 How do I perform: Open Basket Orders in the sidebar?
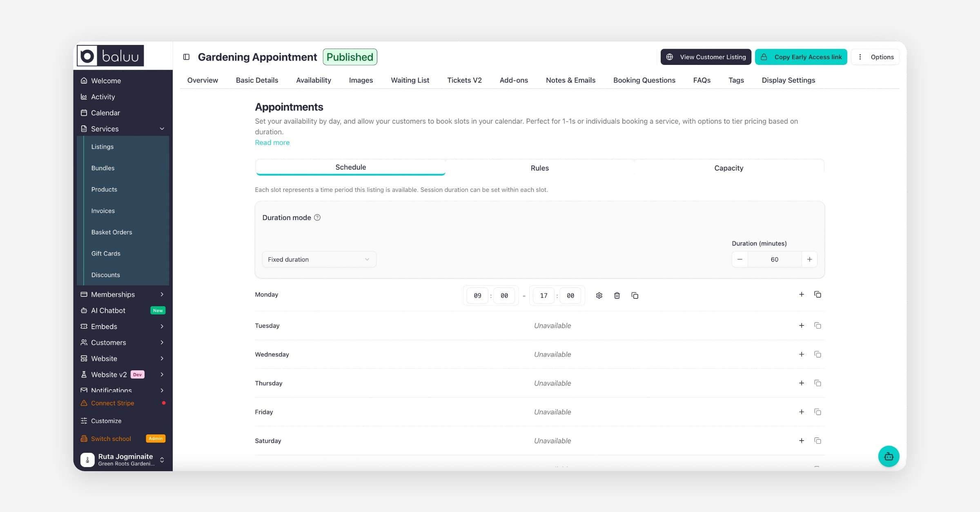(x=111, y=232)
